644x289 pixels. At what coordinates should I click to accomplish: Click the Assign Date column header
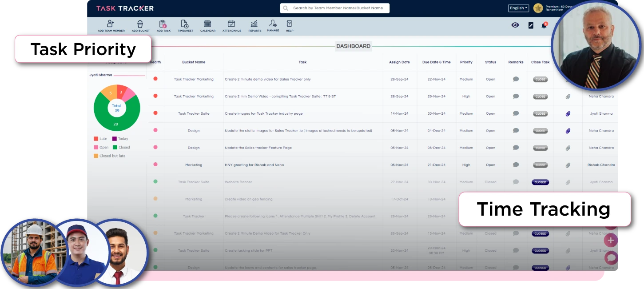[399, 62]
